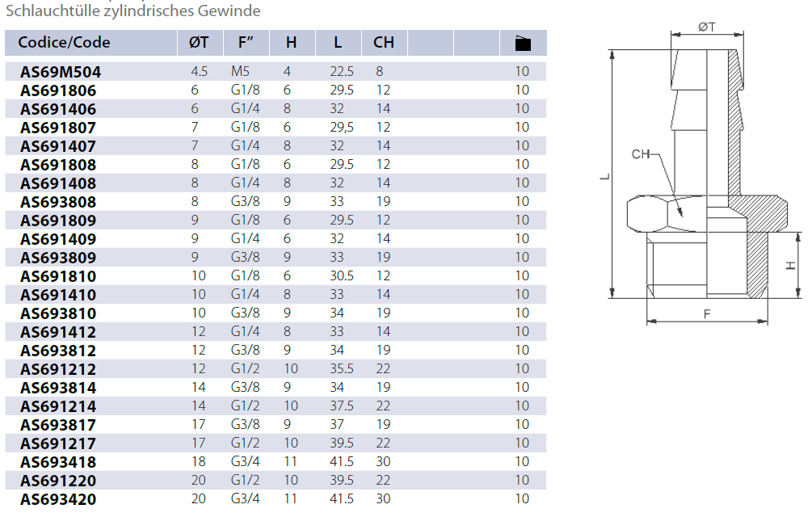
Task: Click the Schlauchtülle zylindrisches Gewinde title
Action: 133,11
